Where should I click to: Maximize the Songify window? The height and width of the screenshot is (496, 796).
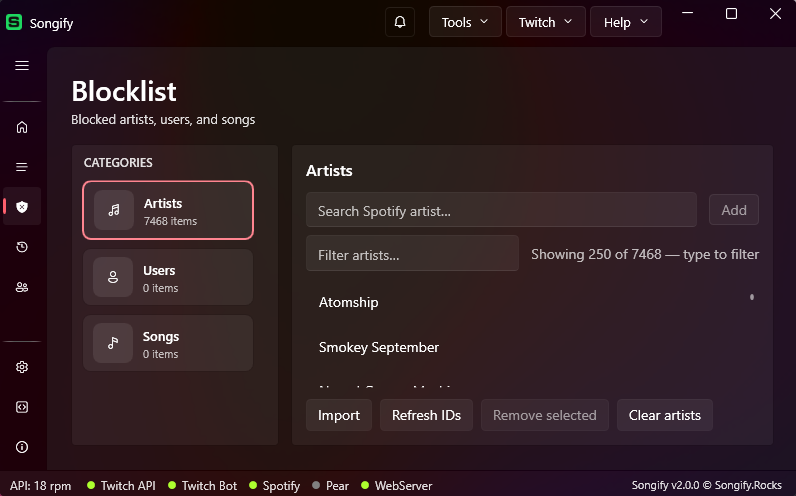(731, 13)
